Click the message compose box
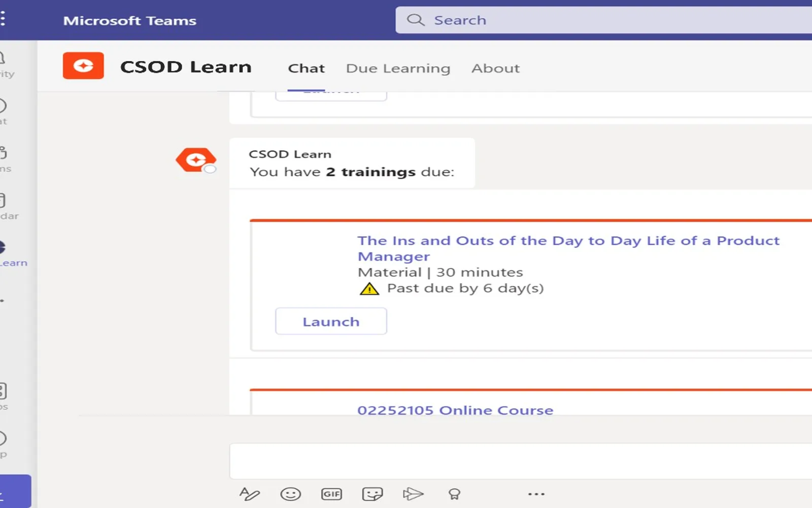 tap(521, 461)
